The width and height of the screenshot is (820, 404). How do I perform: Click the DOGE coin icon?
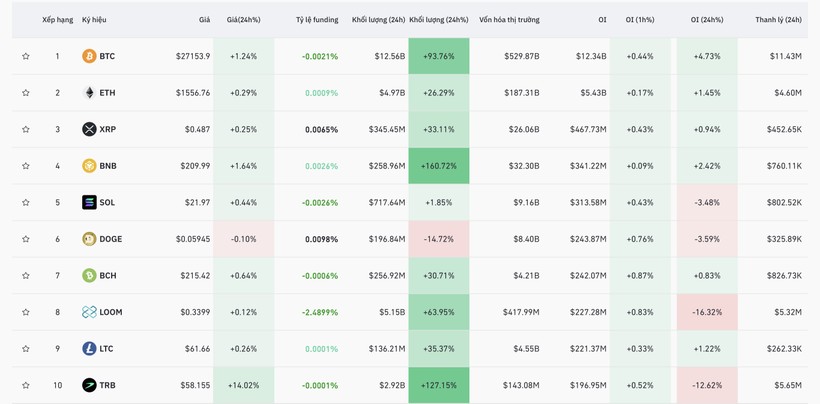(89, 239)
